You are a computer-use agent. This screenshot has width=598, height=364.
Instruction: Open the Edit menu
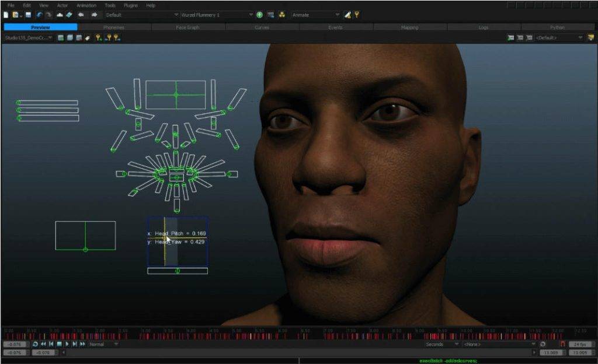pos(27,5)
